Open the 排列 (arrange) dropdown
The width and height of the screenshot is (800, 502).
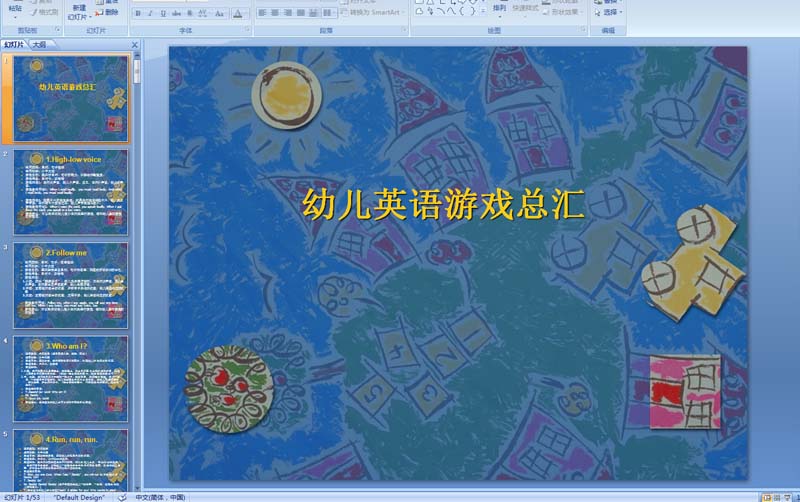[x=500, y=9]
